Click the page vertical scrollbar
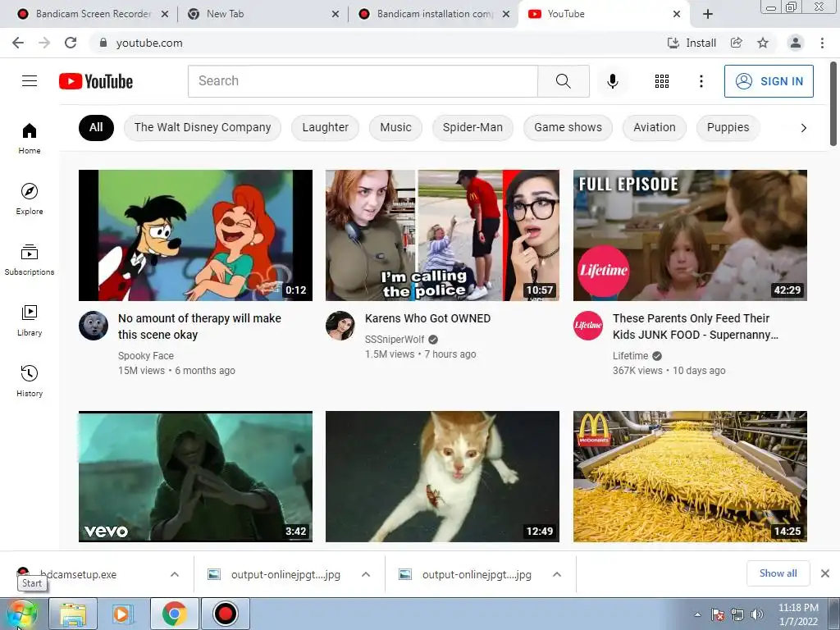This screenshot has width=840, height=630. [x=833, y=103]
